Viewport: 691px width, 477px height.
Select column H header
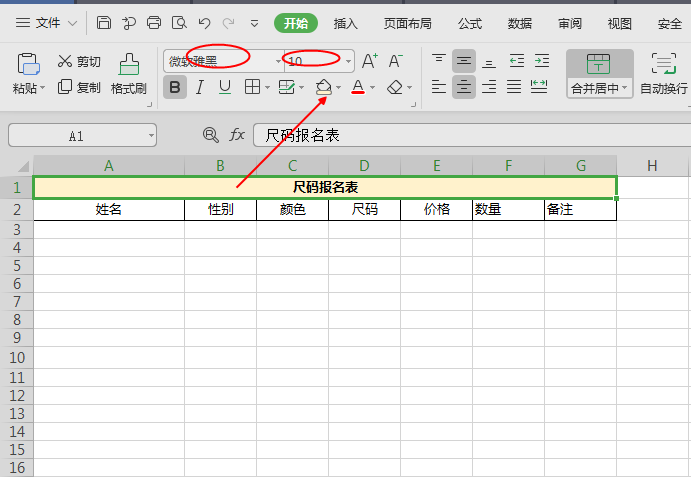[652, 165]
